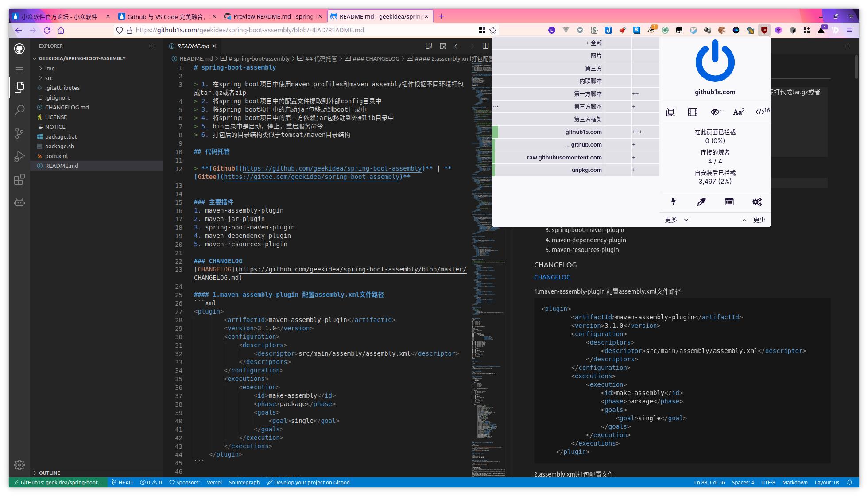Click the preview pane more actions ellipsis
The image size is (868, 496).
point(848,46)
